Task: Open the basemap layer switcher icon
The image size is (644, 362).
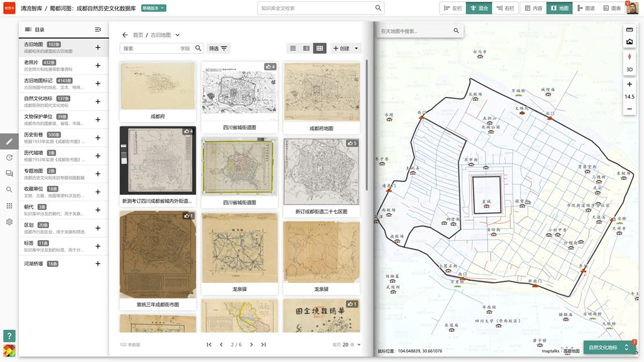Action: 630,41
